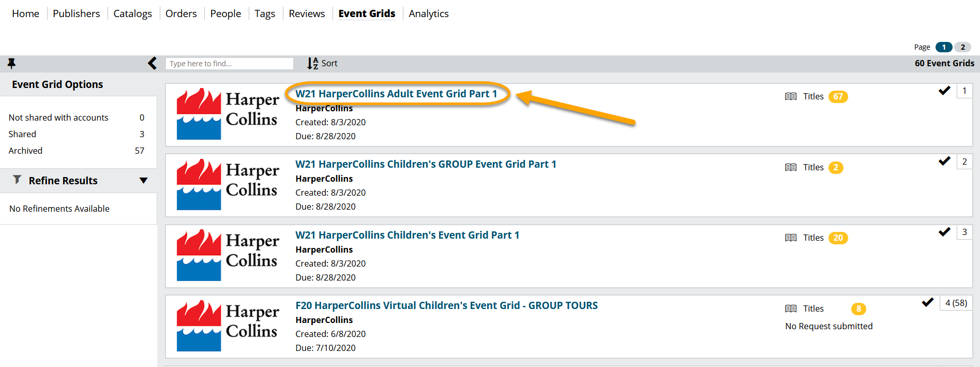This screenshot has height=367, width=980.
Task: Click the filter funnel icon beside Refine Results
Action: coord(17,180)
